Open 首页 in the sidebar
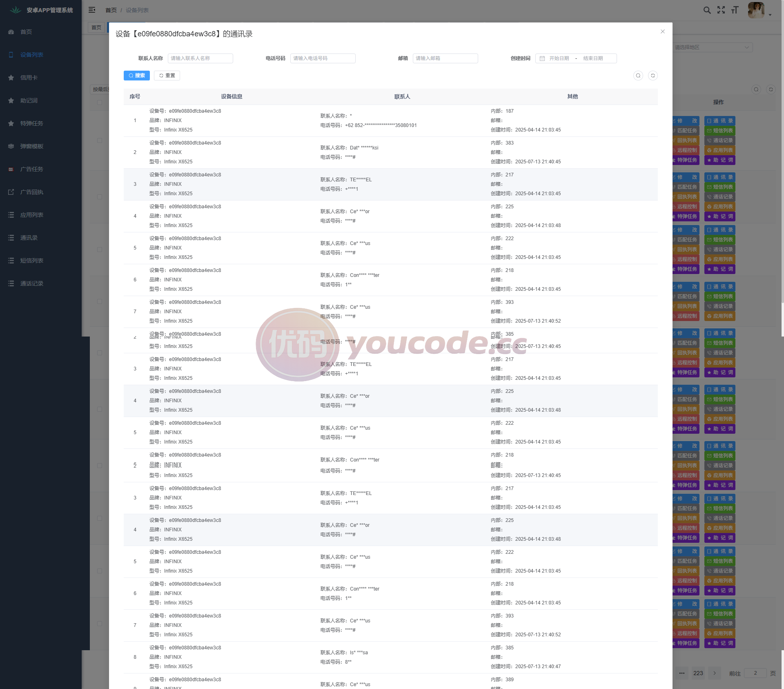Viewport: 784px width, 689px height. [41, 32]
